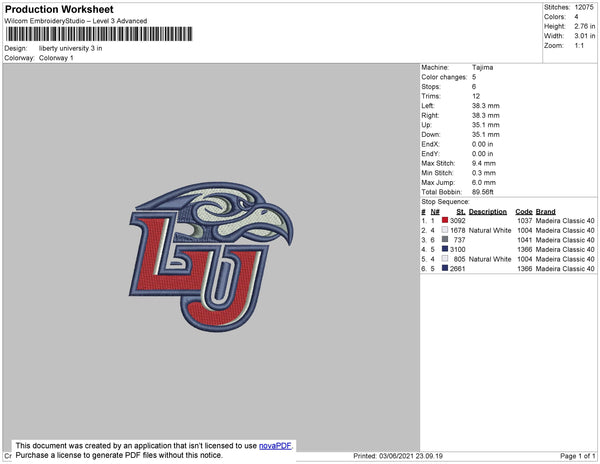Click the 'Stop Sequence:' heading
The image size is (600, 464).
(445, 202)
